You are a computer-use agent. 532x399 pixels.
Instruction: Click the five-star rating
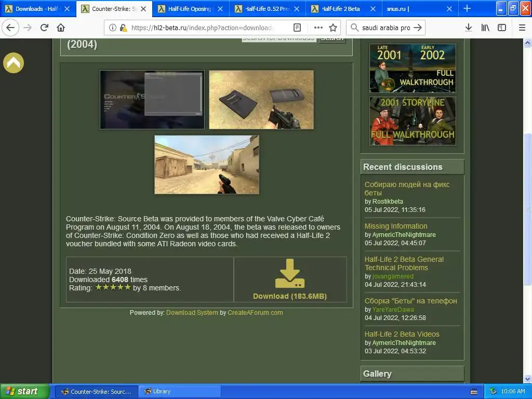coord(113,287)
